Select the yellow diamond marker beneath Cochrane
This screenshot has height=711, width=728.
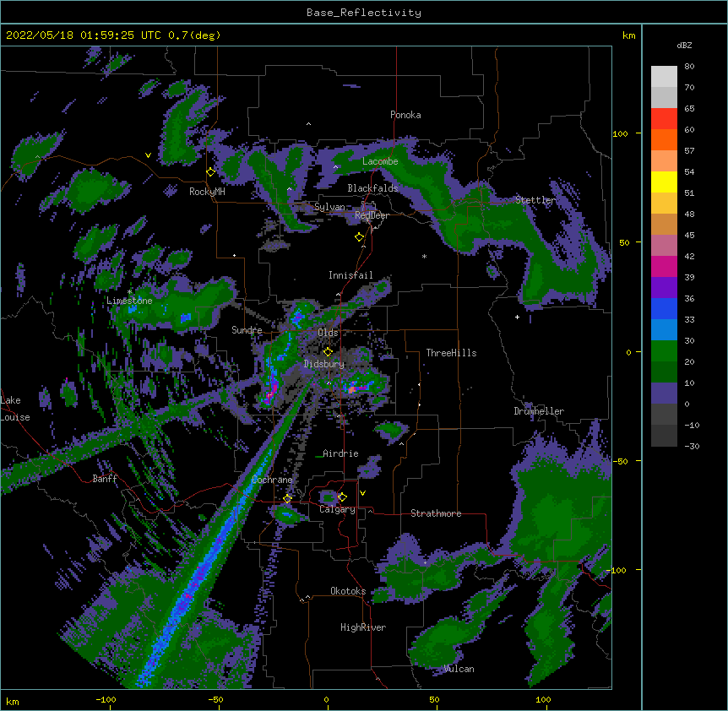287,498
